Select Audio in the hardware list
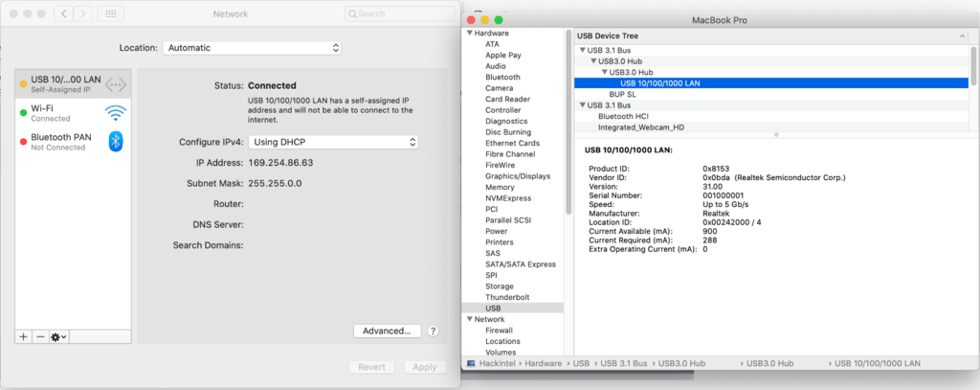 (x=496, y=66)
